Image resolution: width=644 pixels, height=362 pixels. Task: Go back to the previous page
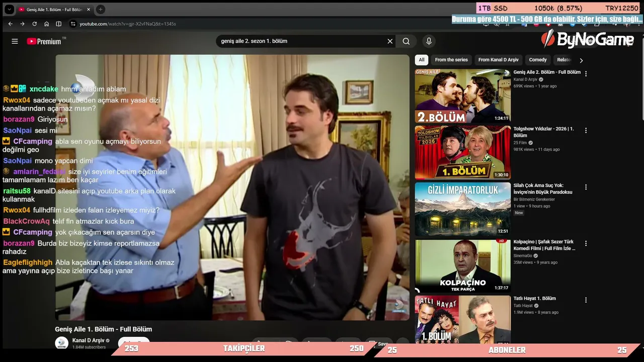pyautogui.click(x=10, y=24)
